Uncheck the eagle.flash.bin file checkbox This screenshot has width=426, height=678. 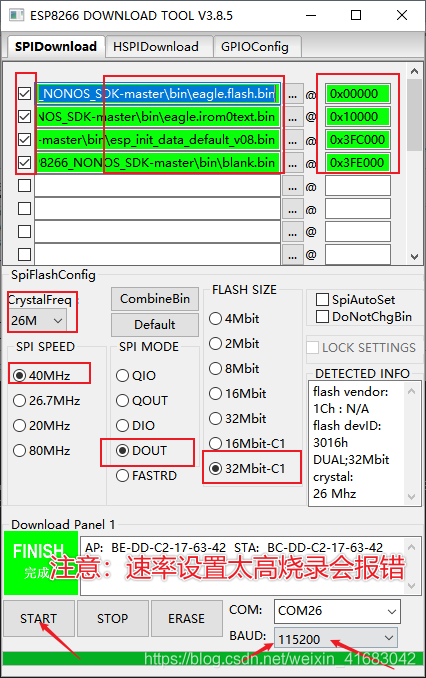tap(25, 94)
